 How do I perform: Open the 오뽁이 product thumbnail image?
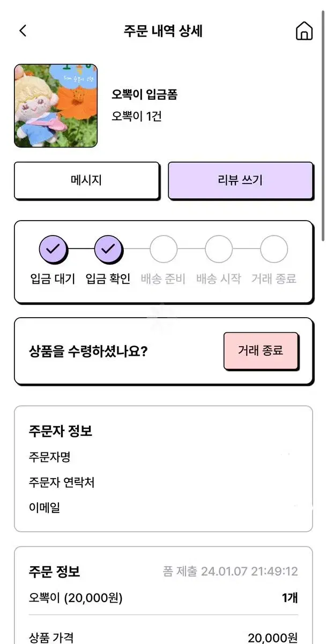[x=56, y=106]
